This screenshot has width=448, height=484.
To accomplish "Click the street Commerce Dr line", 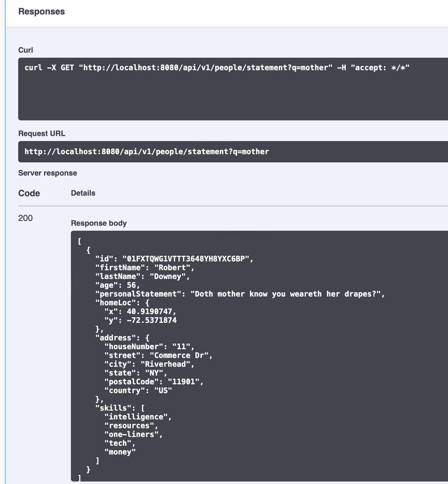I will [x=158, y=355].
